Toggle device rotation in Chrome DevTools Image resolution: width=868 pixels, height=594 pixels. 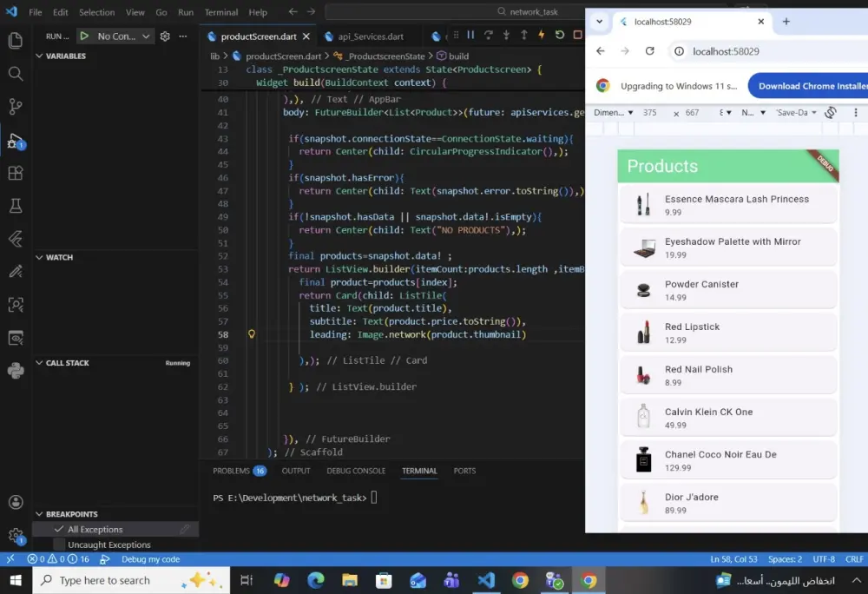coord(831,112)
